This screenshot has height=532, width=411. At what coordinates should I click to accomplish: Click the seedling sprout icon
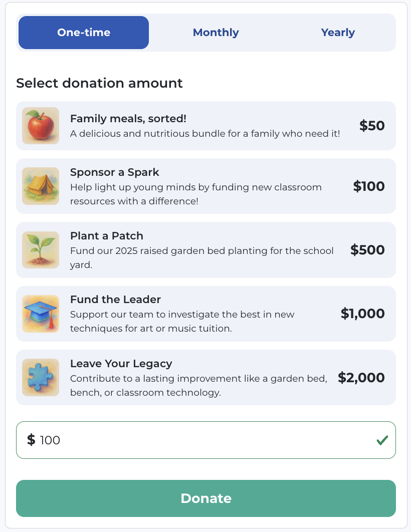pos(41,250)
